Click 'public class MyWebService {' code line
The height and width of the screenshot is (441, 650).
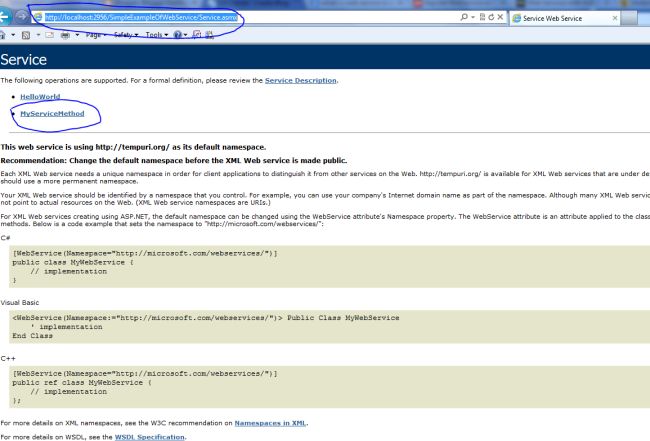pyautogui.click(x=73, y=262)
